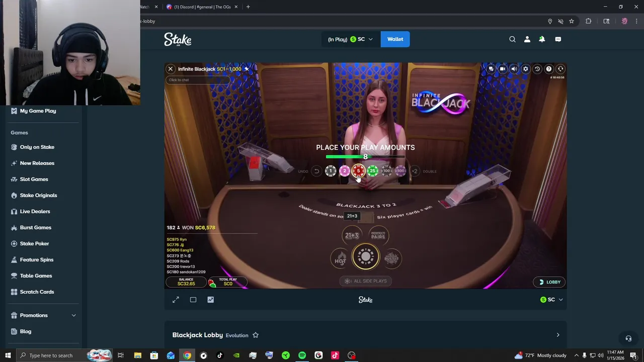Select the green 25 chip
This screenshot has width=644, height=362.
373,171
